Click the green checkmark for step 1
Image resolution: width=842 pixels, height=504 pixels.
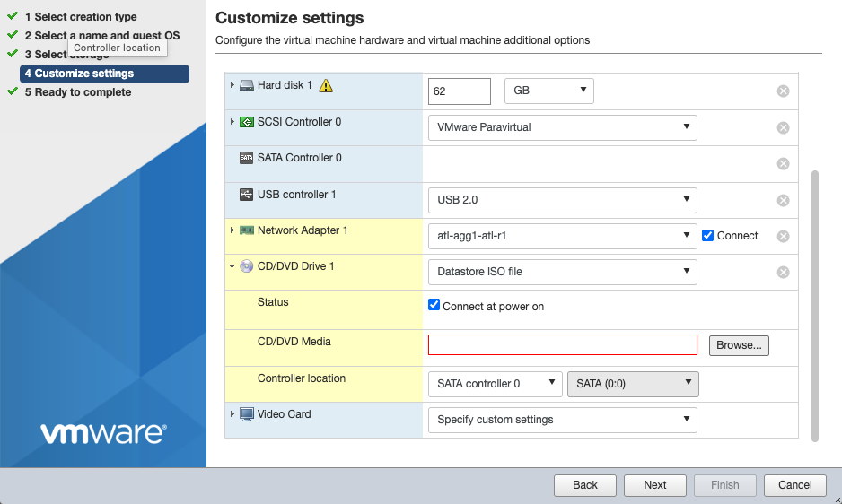[x=13, y=16]
